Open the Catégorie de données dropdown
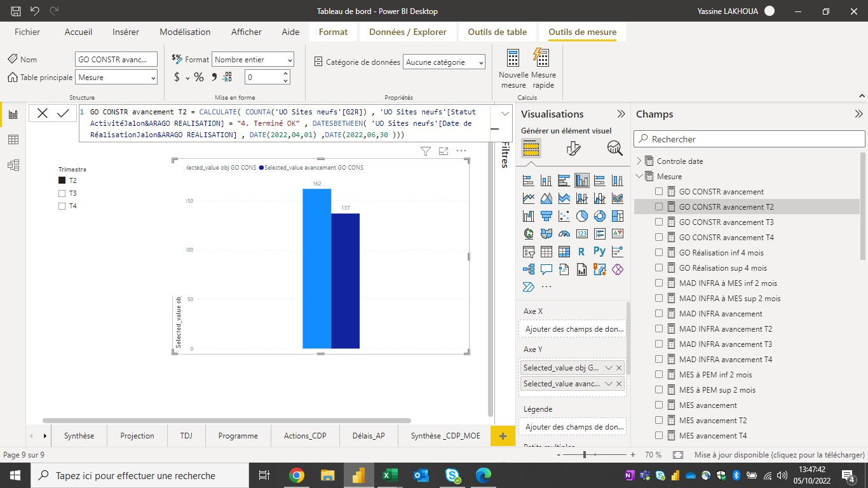The image size is (868, 488). coord(444,62)
